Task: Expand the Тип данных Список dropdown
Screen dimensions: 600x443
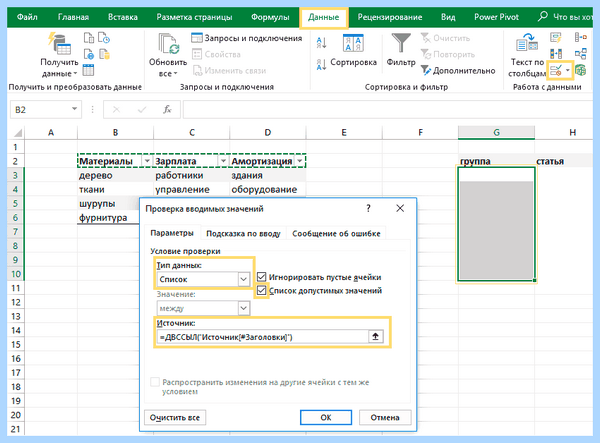Action: pyautogui.click(x=243, y=279)
